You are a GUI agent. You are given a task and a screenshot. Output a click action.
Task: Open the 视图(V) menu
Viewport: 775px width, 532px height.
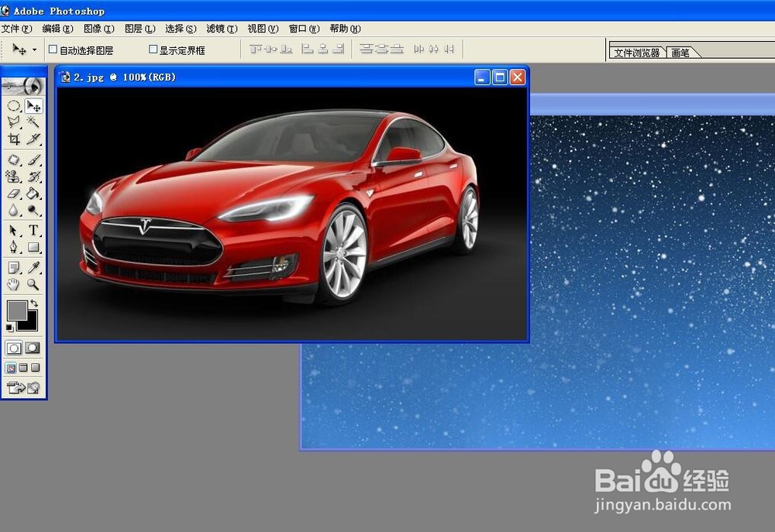[x=263, y=29]
